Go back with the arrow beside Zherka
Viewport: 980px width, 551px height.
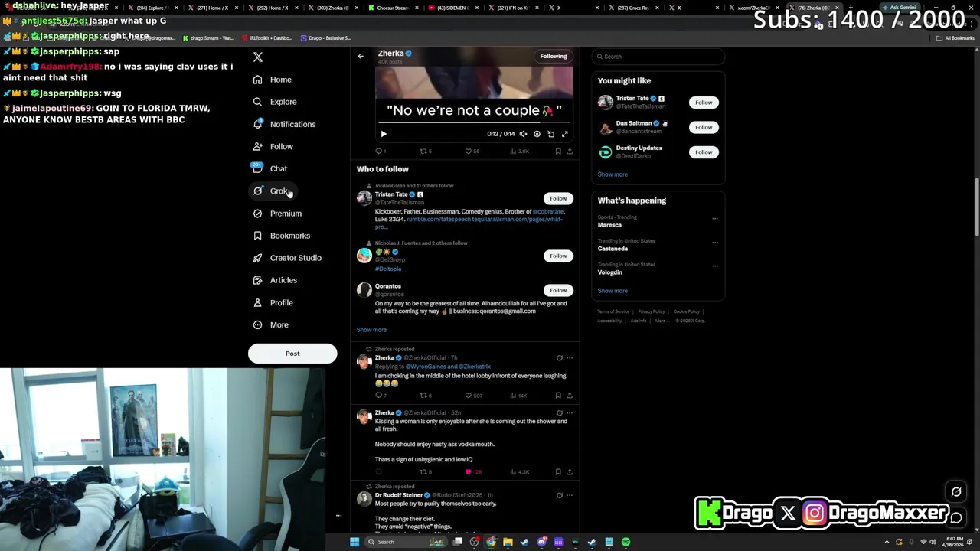[361, 56]
